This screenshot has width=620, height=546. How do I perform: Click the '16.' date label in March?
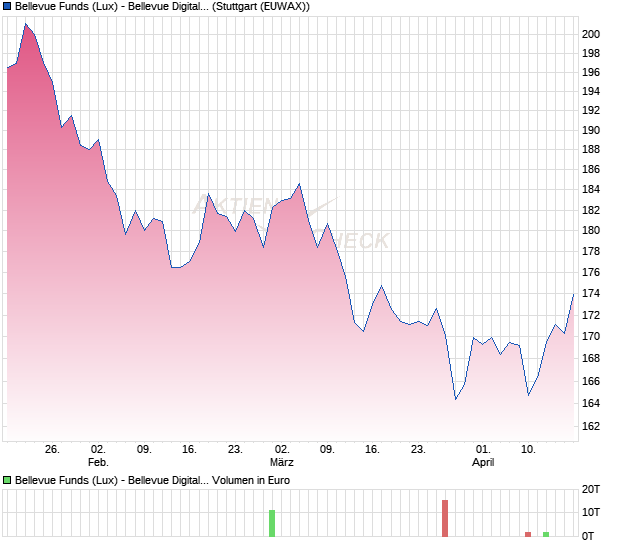tap(372, 450)
